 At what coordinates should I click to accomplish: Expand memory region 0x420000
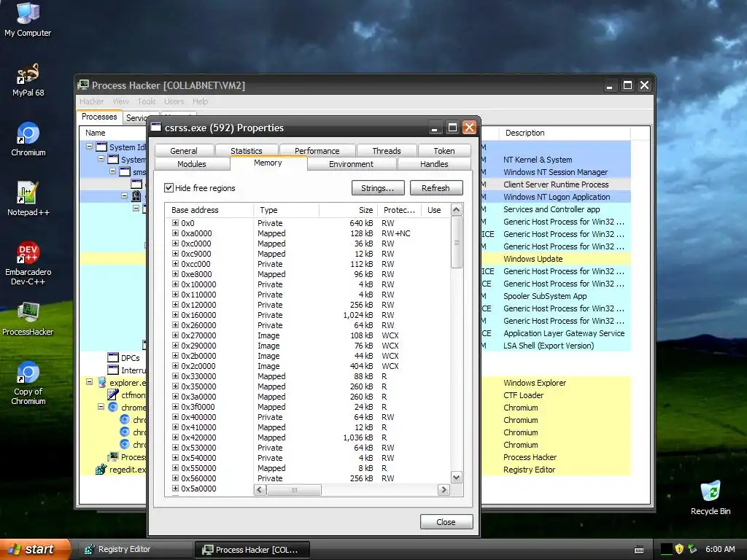point(175,437)
